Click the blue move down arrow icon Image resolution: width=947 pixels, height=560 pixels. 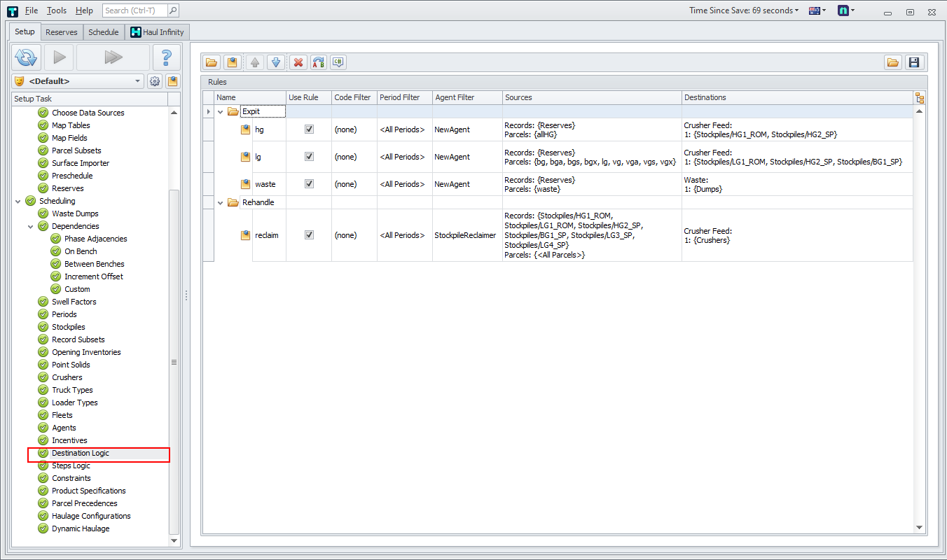(x=275, y=62)
